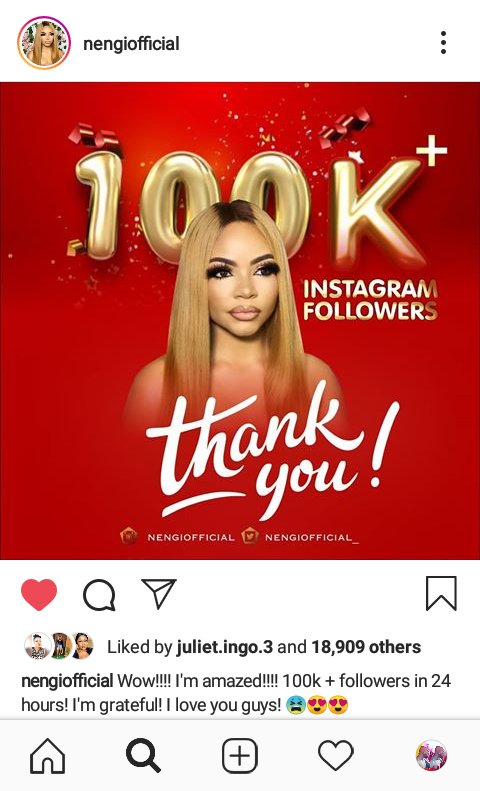Save post with the bookmark icon

tap(441, 593)
